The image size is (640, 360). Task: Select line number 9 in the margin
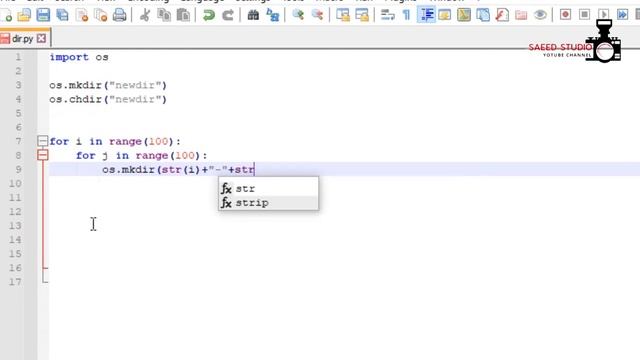tap(18, 169)
